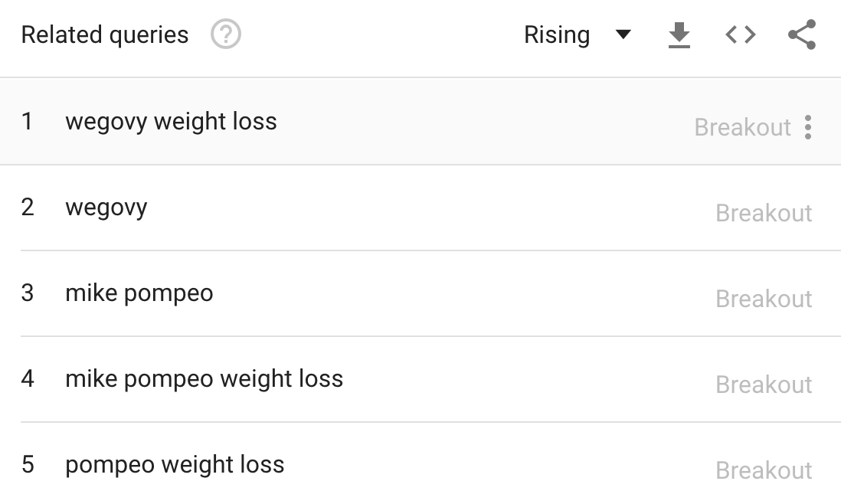Viewport: 841px width, 504px height.
Task: Open options menu for "wegovy weight loss"
Action: coord(809,127)
